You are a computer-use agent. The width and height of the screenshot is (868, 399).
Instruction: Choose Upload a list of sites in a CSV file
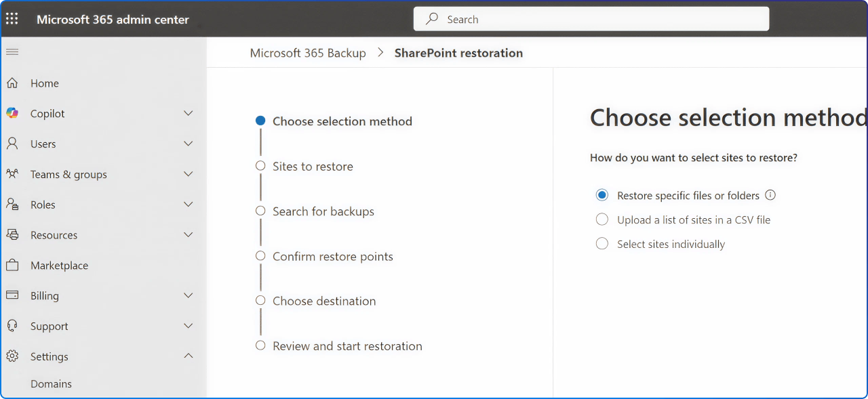pos(601,219)
